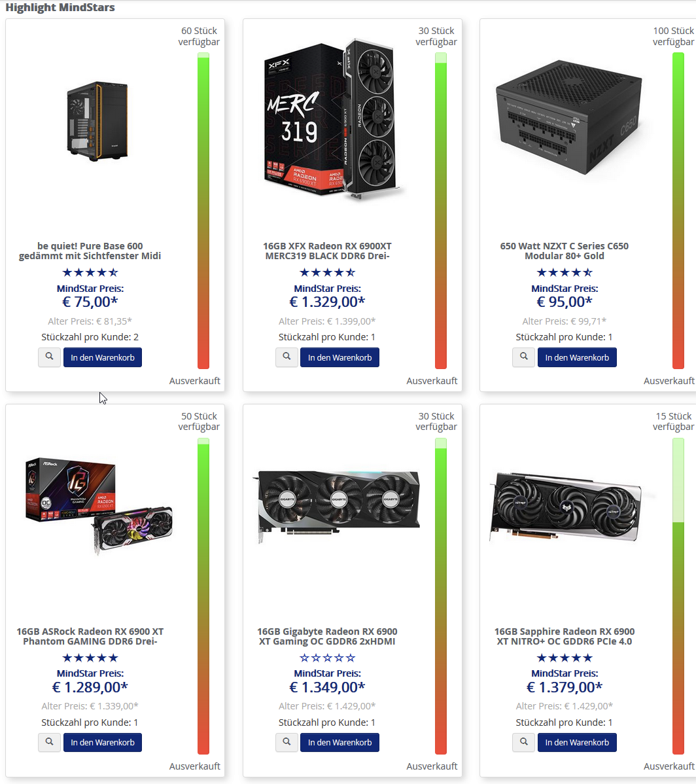
Task: Open magnifier preview for Gigabyte RX 6900 XT
Action: coord(287,743)
